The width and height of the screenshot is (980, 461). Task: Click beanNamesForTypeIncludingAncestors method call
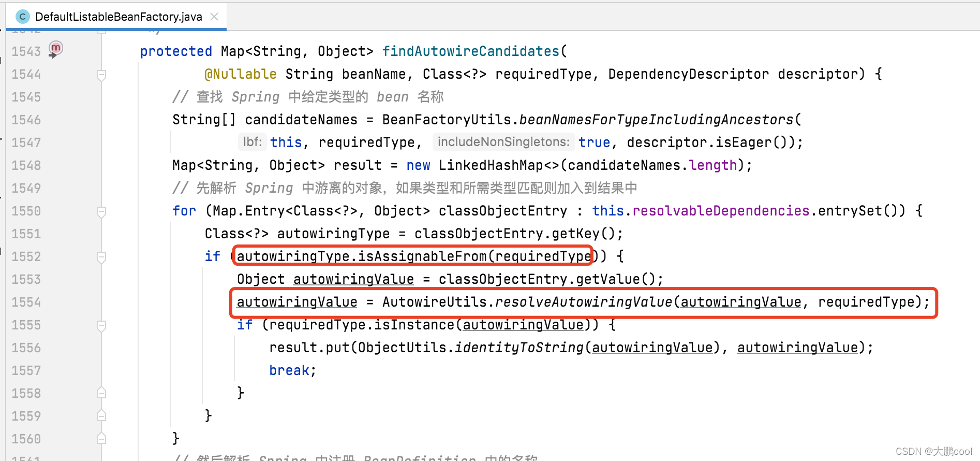[x=656, y=120]
